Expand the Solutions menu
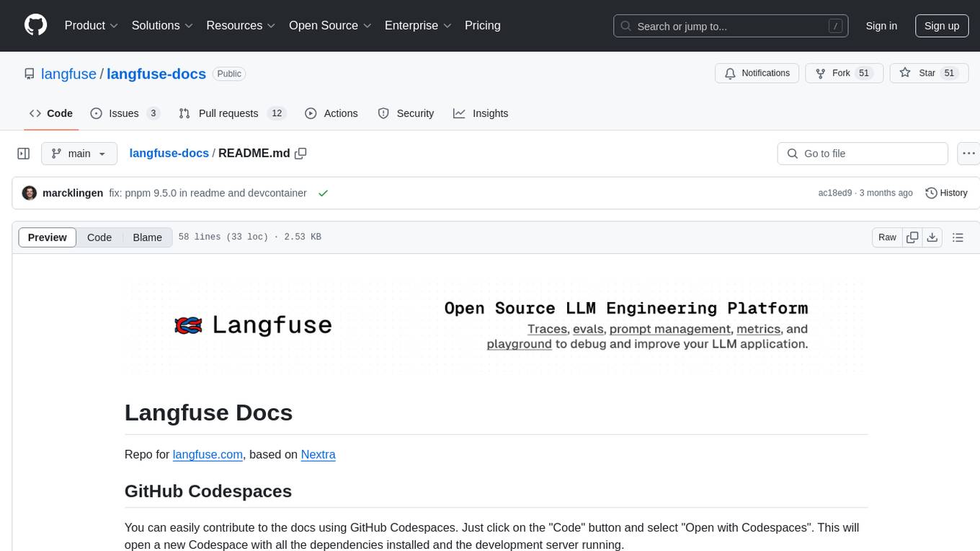The image size is (980, 551). tap(162, 25)
